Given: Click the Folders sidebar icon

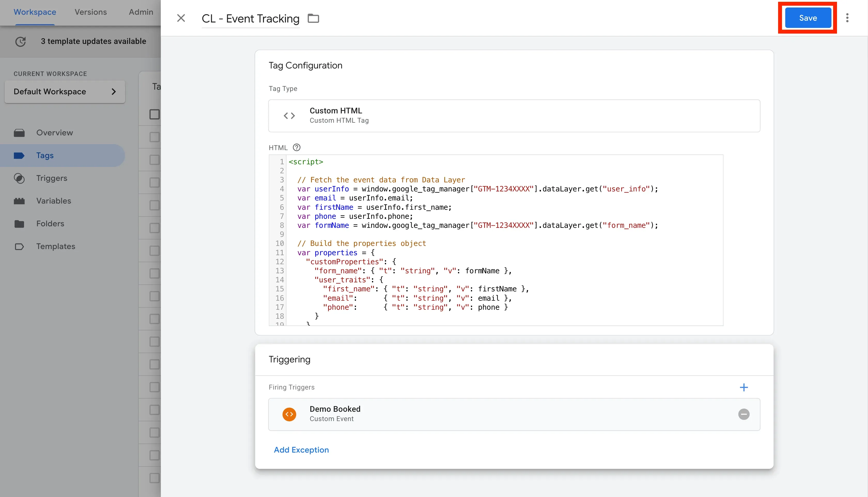Looking at the screenshot, I should 19,224.
